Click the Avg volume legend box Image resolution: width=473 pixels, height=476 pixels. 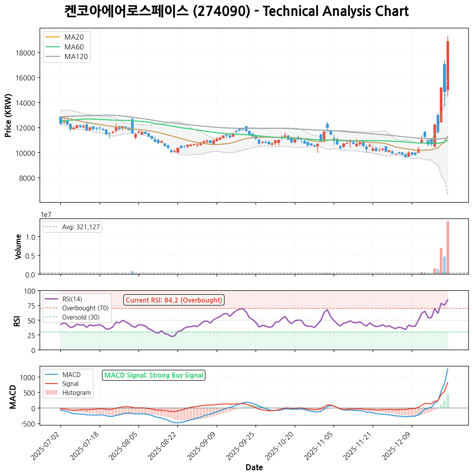coord(73,227)
